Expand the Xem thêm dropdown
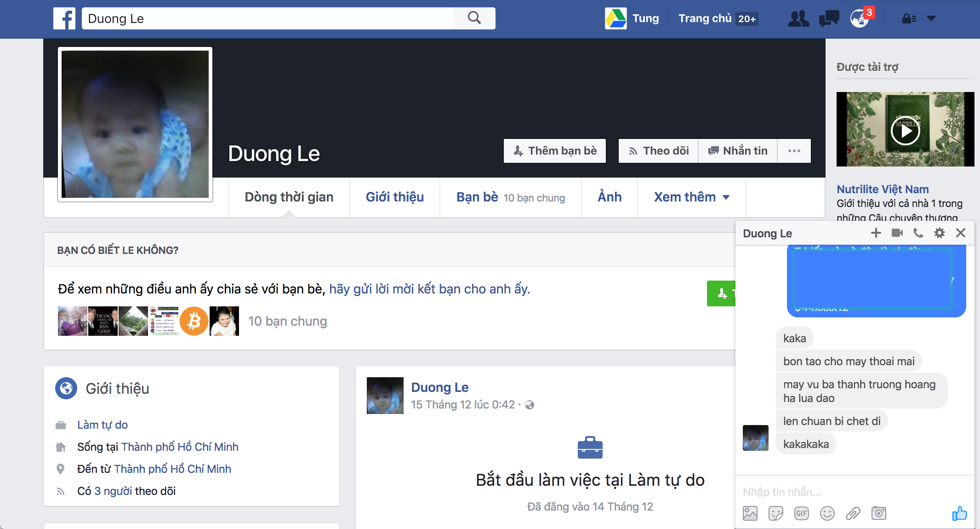This screenshot has width=980, height=529. click(x=691, y=197)
